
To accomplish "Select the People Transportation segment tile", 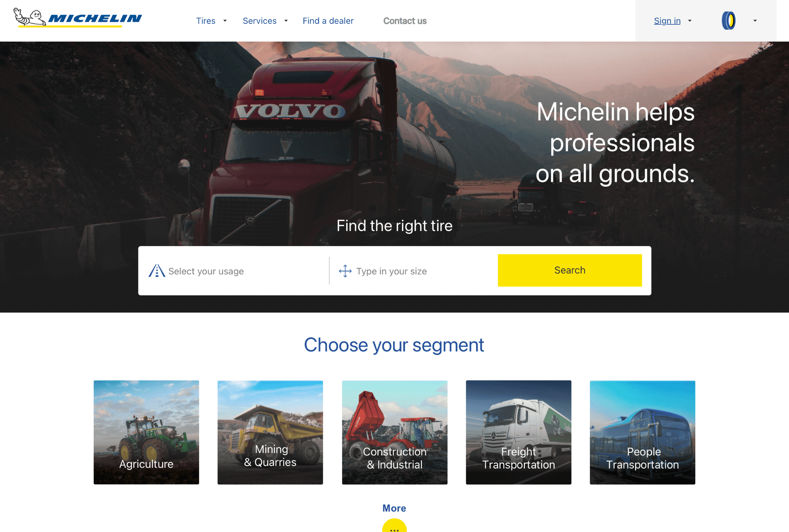I will pyautogui.click(x=643, y=432).
